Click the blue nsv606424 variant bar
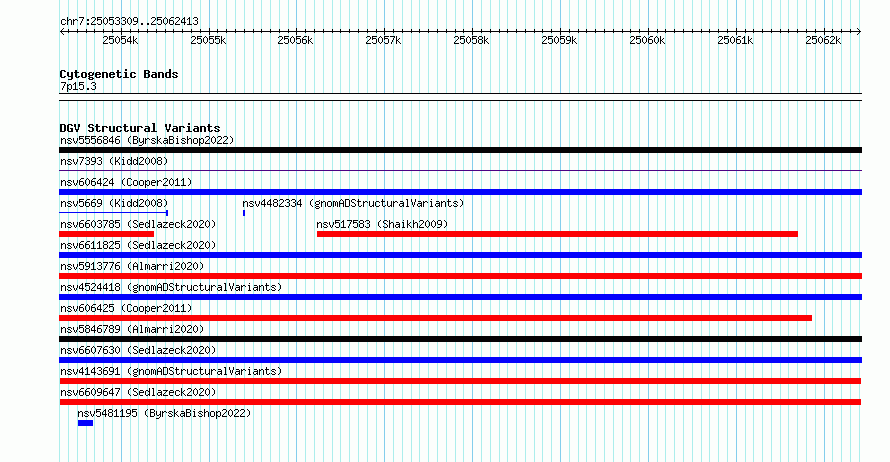 (460, 192)
